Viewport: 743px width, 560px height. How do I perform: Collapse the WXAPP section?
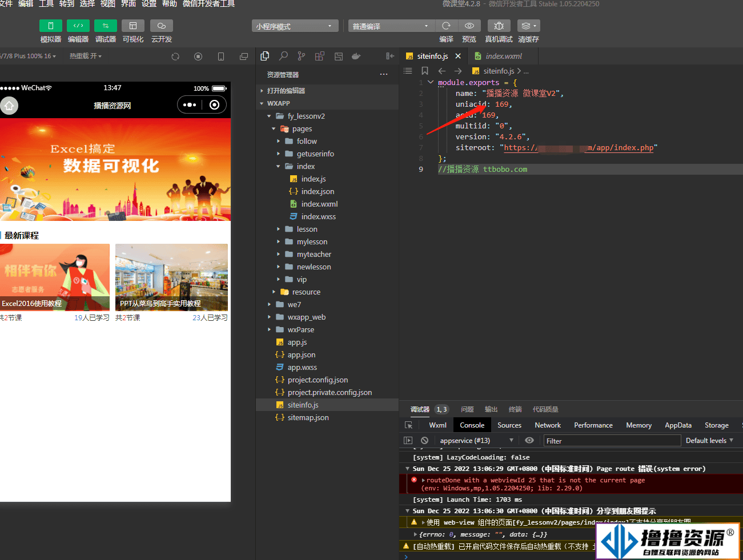(x=327, y=103)
